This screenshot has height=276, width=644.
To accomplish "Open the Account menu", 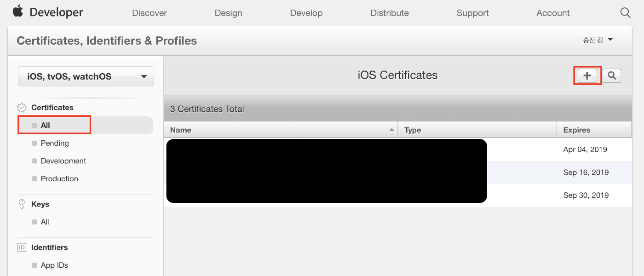I will 553,13.
